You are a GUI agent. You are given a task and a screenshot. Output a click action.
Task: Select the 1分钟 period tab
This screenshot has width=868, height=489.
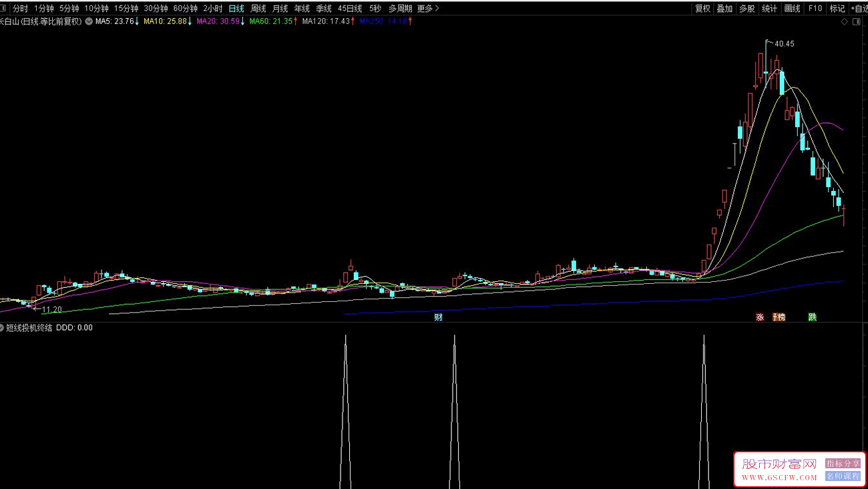coord(43,9)
